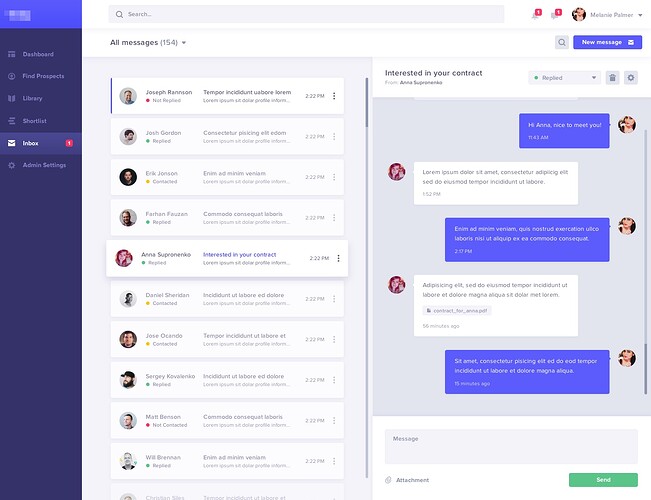This screenshot has width=651, height=500.
Task: Click the 'Interested in your contract' subject in list
Action: [x=240, y=255]
